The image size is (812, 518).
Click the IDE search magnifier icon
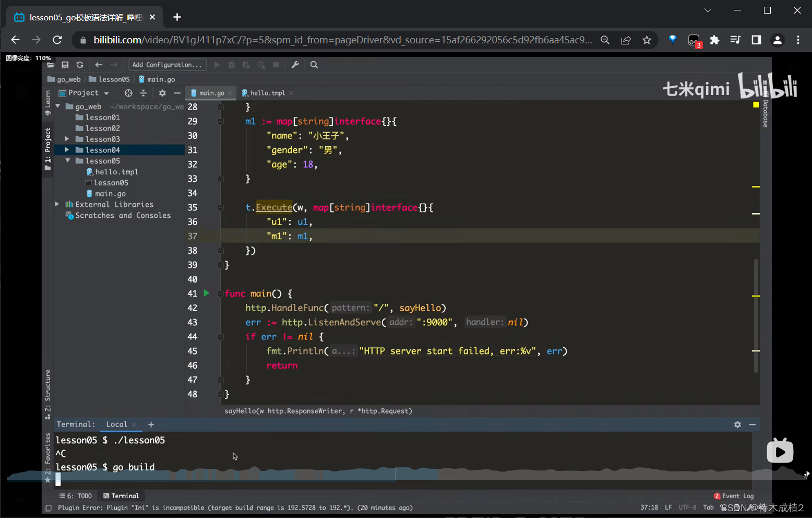(314, 65)
